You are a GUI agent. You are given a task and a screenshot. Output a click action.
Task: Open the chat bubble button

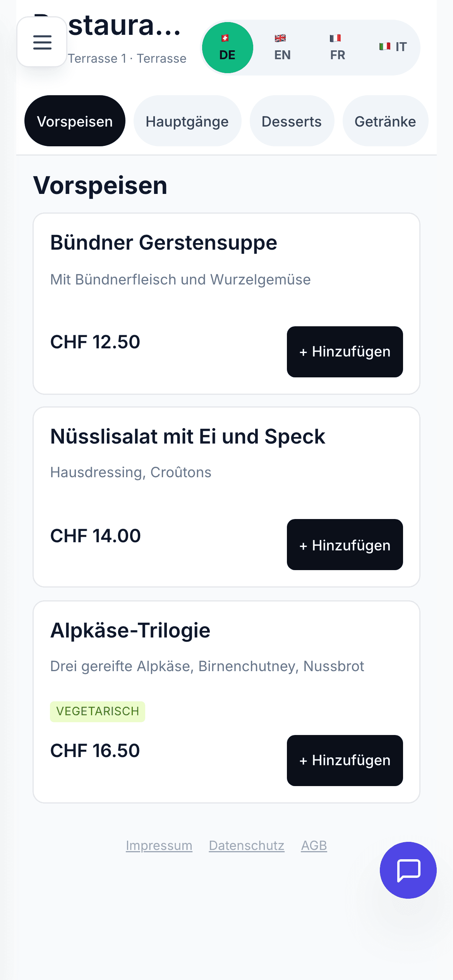tap(408, 870)
